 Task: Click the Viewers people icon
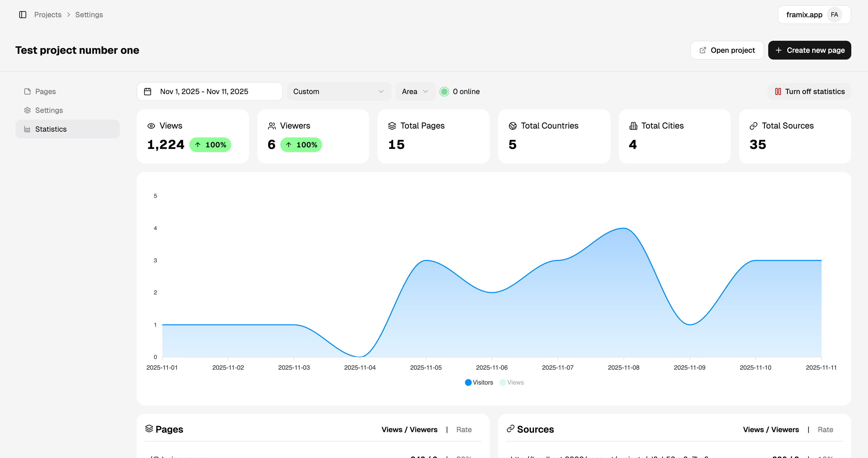[x=272, y=126]
